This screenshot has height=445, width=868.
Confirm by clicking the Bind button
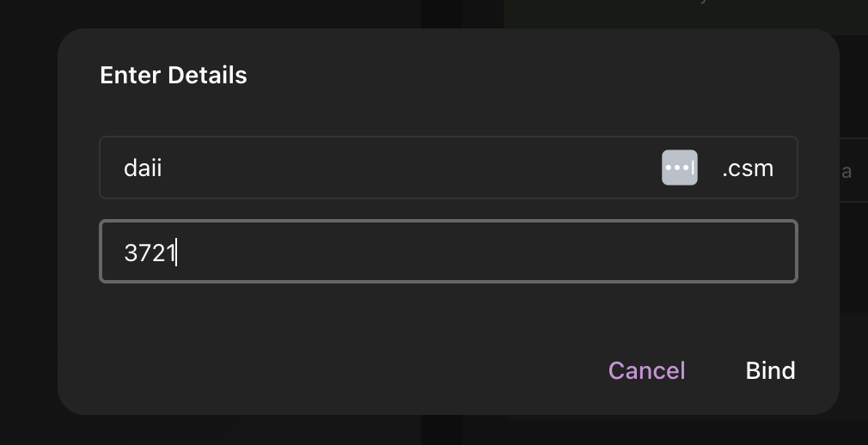click(x=770, y=370)
